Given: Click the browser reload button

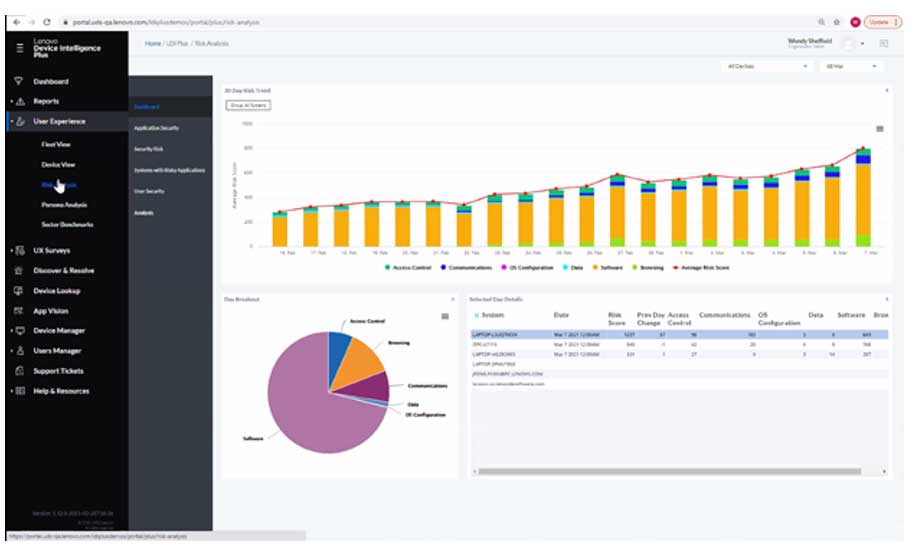Looking at the screenshot, I should (x=47, y=21).
